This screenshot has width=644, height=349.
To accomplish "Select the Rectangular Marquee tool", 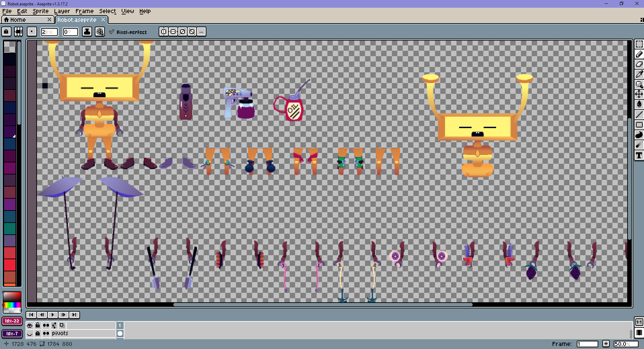I will (639, 44).
